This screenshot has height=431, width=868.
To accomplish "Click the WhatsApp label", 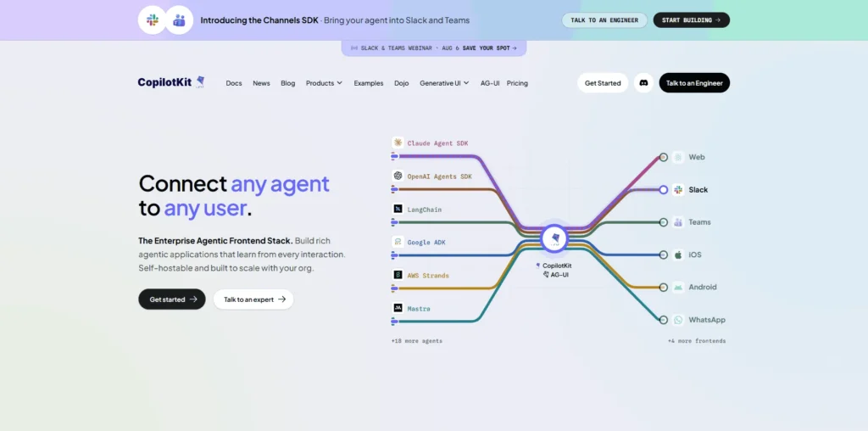I will 707,320.
